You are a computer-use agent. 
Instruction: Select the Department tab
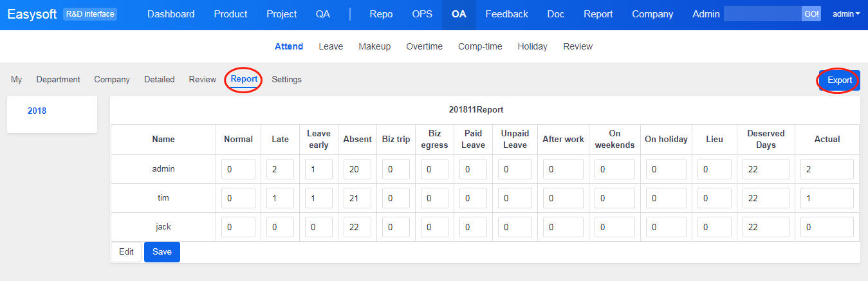click(x=58, y=80)
